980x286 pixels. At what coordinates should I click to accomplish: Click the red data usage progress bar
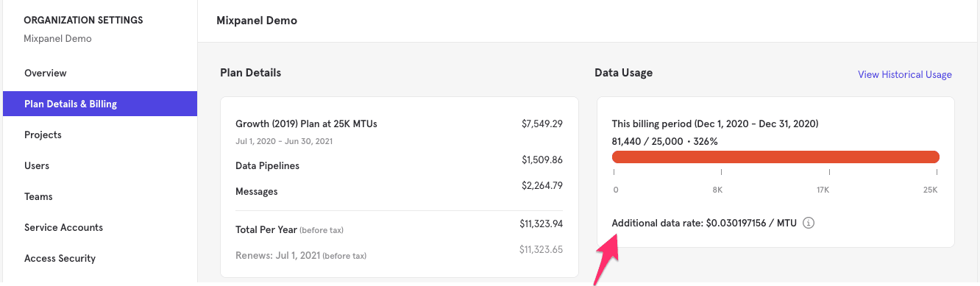coord(775,157)
